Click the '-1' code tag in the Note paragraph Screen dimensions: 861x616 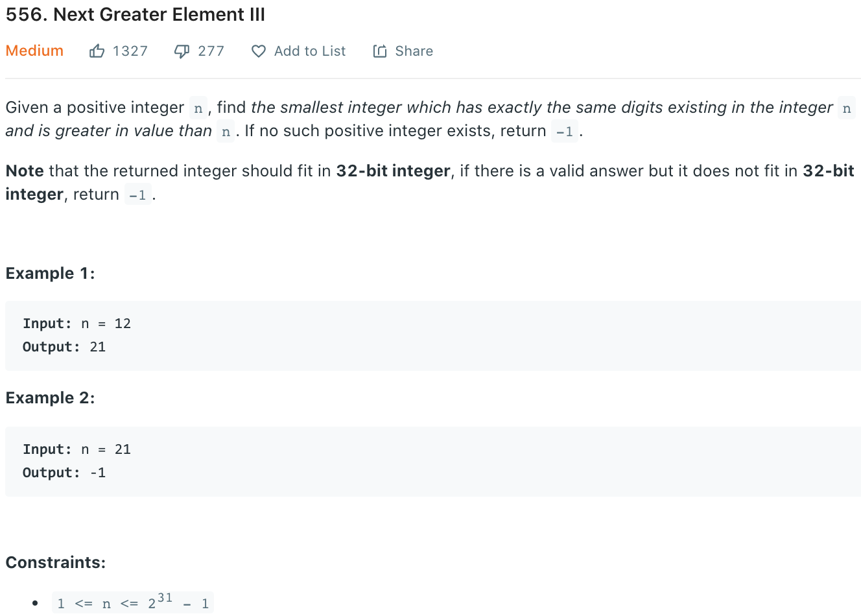coord(137,195)
